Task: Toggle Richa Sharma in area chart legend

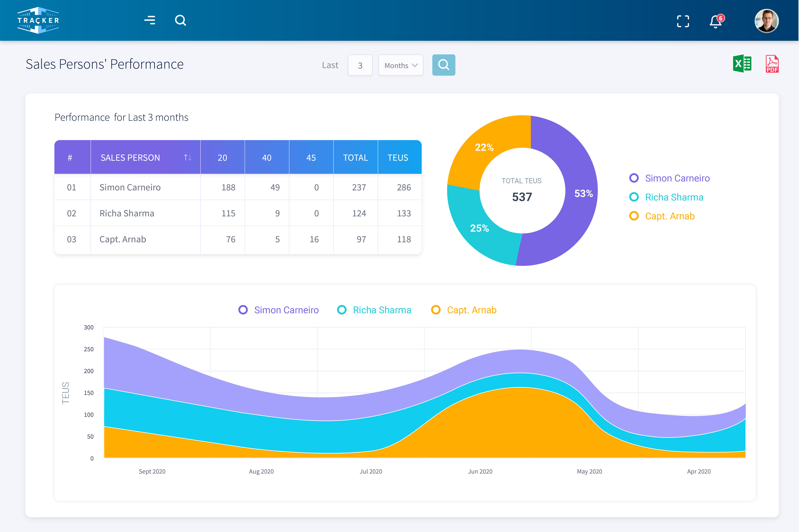Action: pyautogui.click(x=374, y=310)
